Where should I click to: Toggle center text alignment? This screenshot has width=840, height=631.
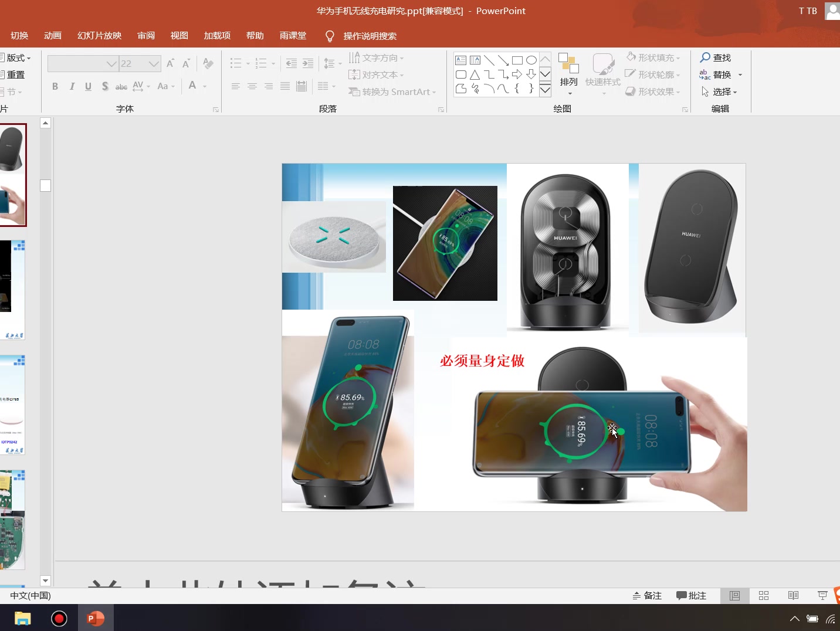tap(252, 86)
